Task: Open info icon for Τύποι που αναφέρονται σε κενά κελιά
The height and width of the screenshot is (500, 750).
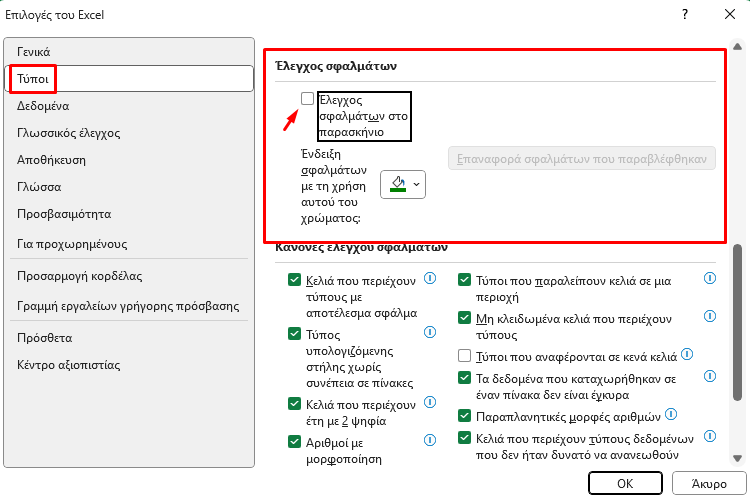Action: 687,354
